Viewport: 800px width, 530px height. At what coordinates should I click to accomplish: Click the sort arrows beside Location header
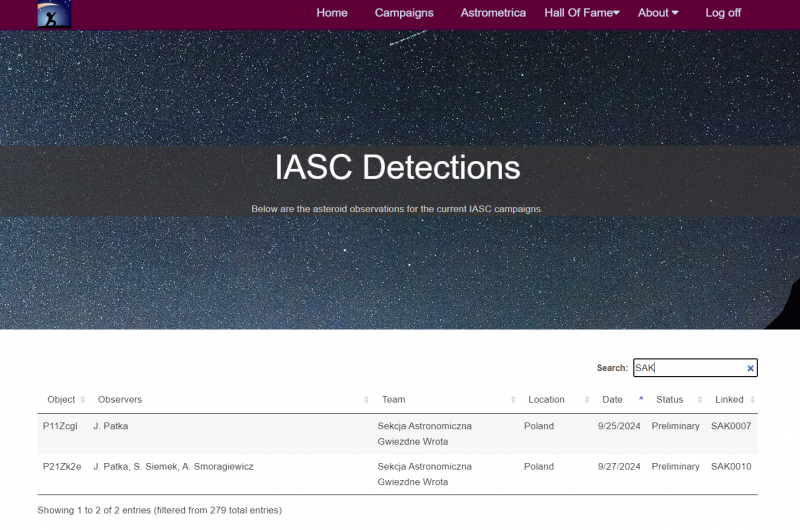coord(585,400)
